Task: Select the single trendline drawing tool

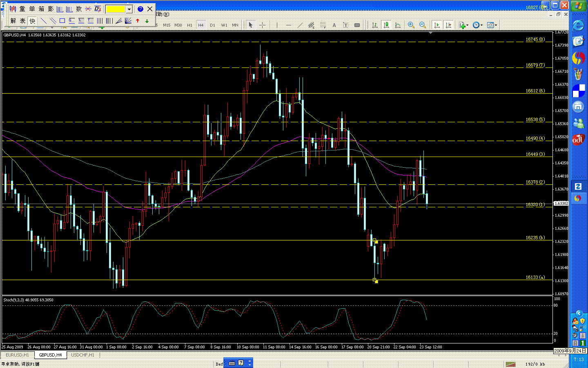Action: 43,21
